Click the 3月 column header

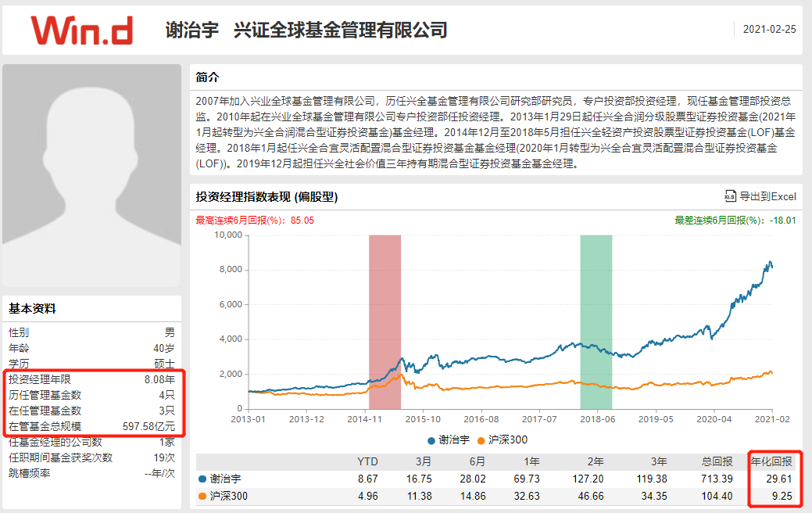click(x=423, y=461)
